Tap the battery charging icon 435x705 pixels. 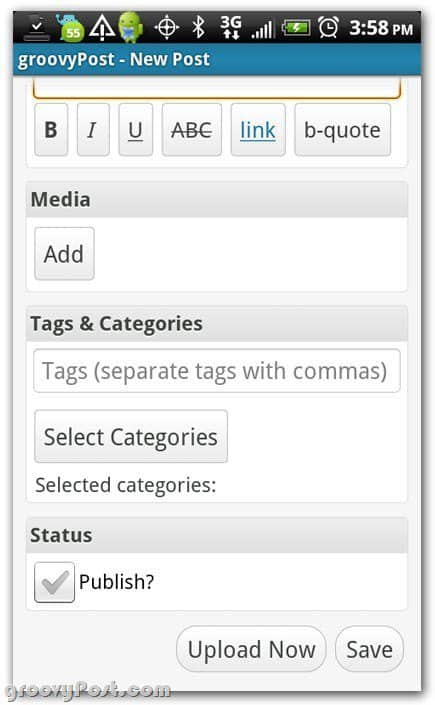pyautogui.click(x=296, y=28)
